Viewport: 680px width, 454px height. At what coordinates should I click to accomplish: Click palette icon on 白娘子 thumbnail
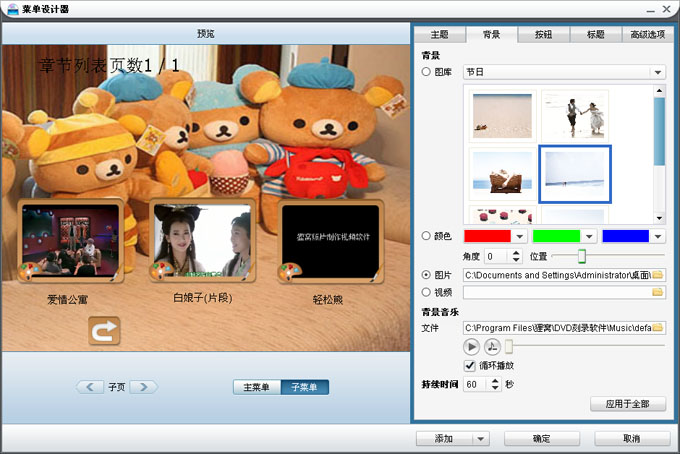[160, 271]
